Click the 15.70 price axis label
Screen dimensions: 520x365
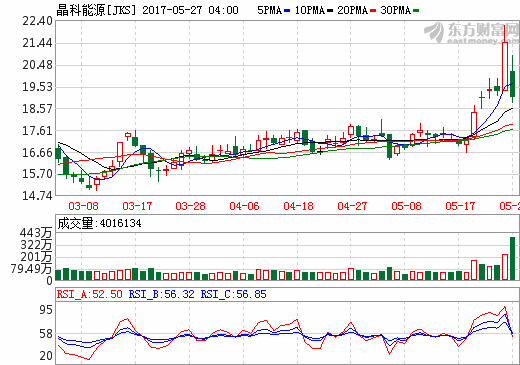tap(37, 174)
